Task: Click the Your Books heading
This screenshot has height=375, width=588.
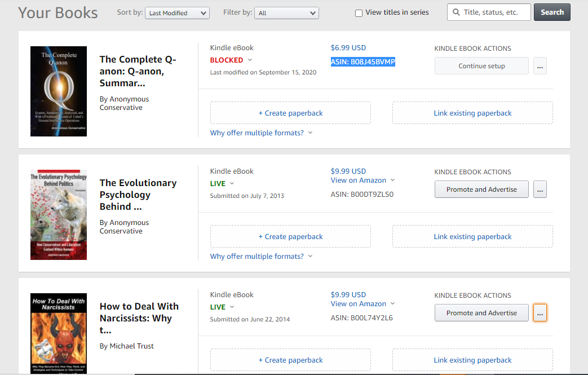Action: [x=58, y=13]
